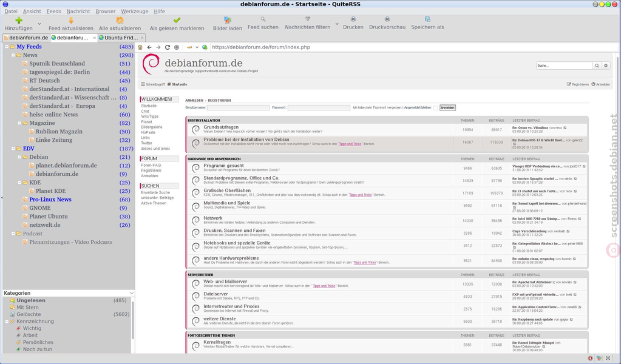Click the forum Suche search field
This screenshot has height=364, width=621.
565,66
